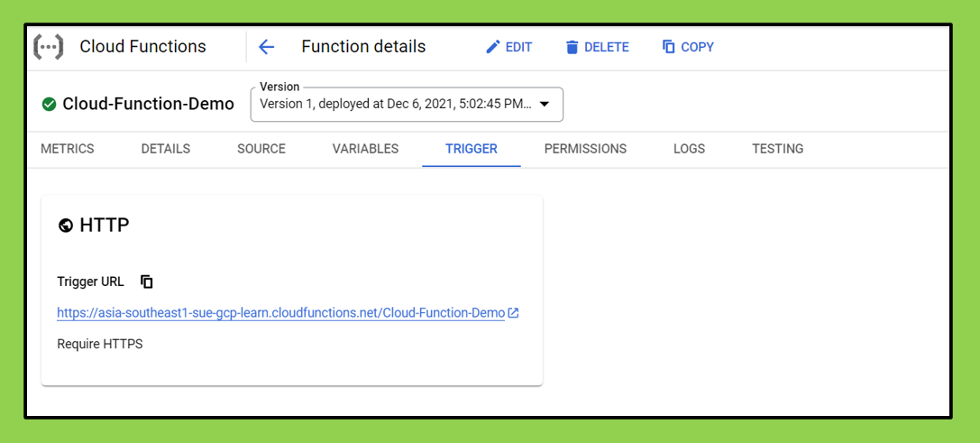The width and height of the screenshot is (980, 443).
Task: Select the Variables tab
Action: click(x=365, y=149)
